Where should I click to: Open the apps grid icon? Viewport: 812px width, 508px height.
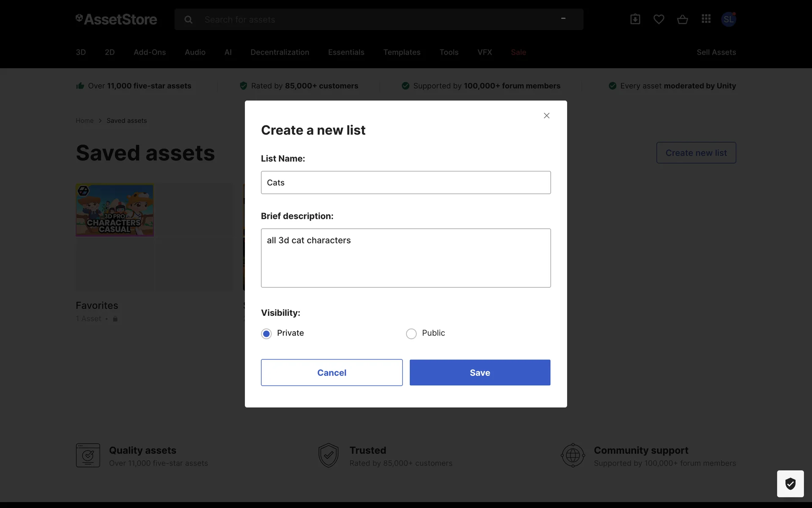pos(706,19)
